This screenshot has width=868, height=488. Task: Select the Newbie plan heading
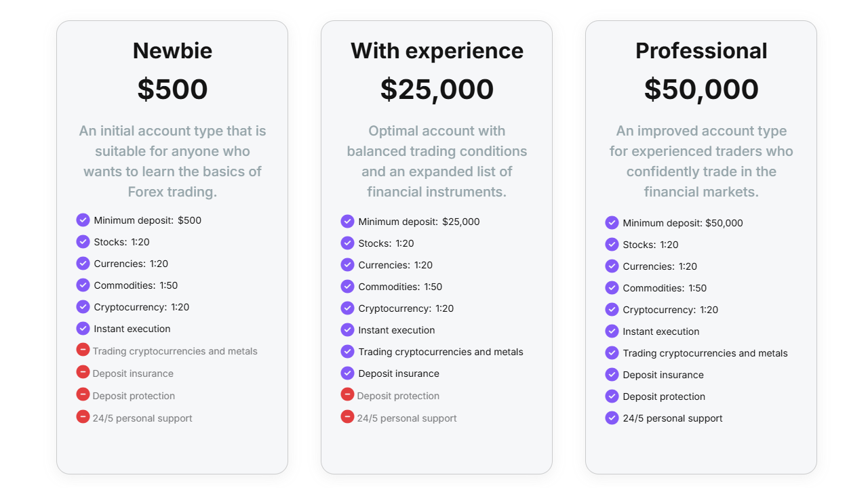(x=172, y=51)
